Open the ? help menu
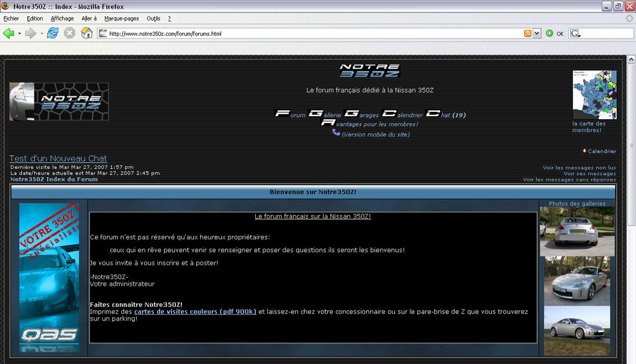 point(170,19)
